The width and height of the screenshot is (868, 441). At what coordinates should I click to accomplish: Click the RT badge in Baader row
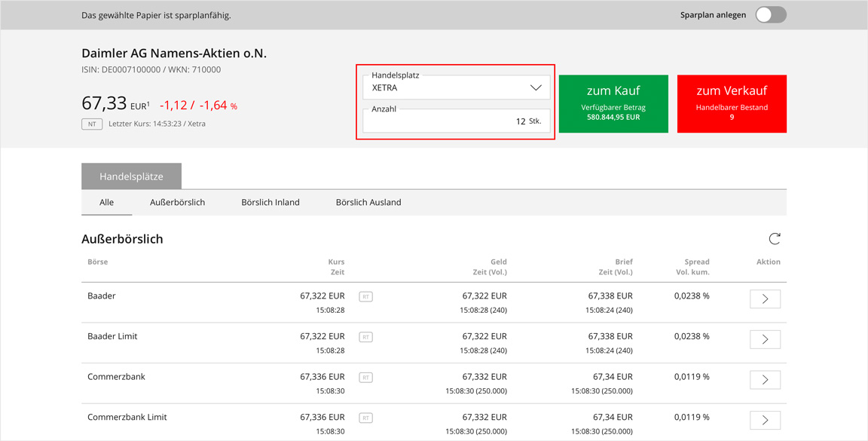click(365, 297)
